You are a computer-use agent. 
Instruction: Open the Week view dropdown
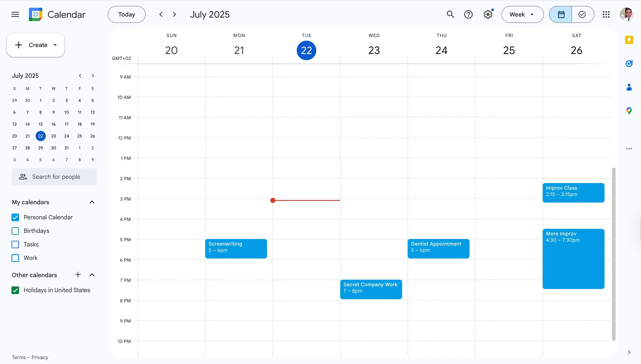click(522, 14)
